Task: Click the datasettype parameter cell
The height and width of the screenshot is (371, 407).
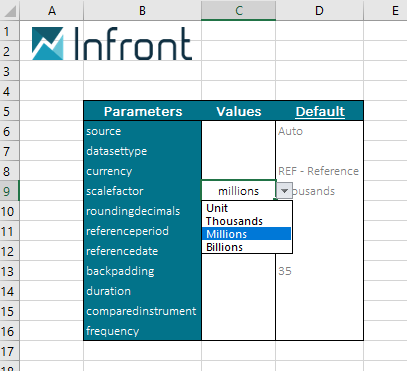Action: pyautogui.click(x=143, y=151)
